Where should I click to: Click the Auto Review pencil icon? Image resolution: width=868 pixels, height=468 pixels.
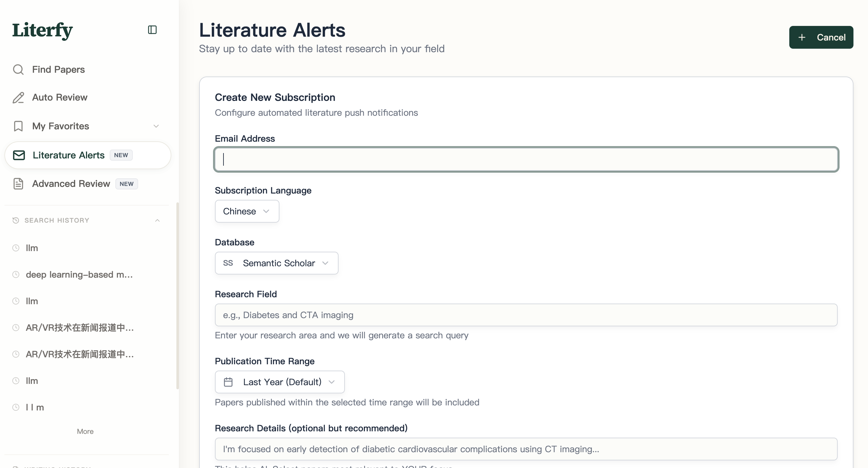(18, 97)
